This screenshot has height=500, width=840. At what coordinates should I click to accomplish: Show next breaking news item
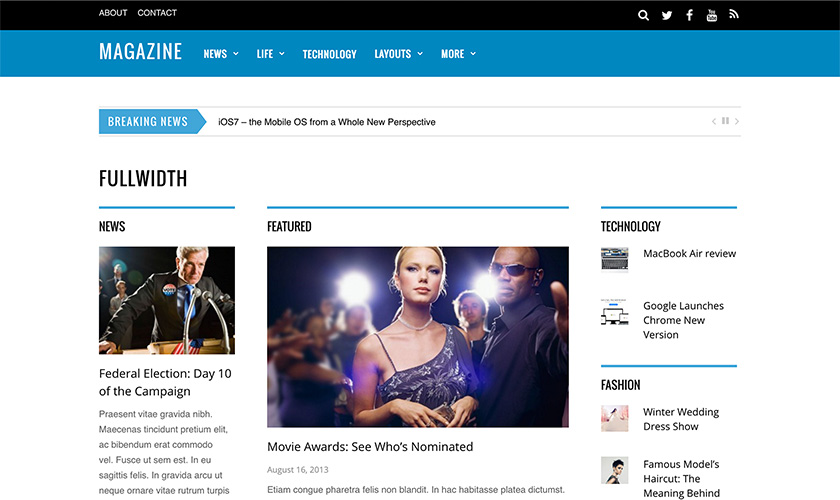pos(737,122)
